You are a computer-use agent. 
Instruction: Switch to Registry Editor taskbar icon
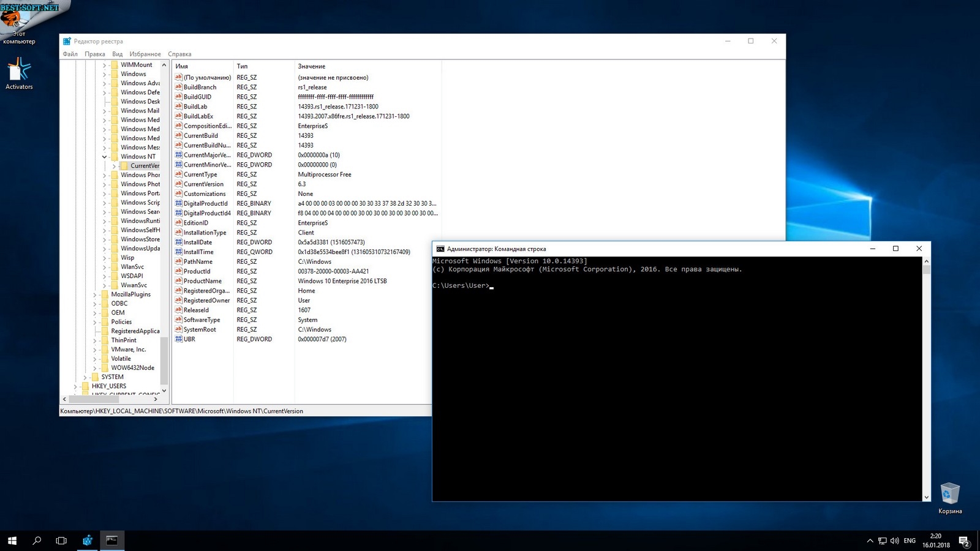click(x=88, y=541)
